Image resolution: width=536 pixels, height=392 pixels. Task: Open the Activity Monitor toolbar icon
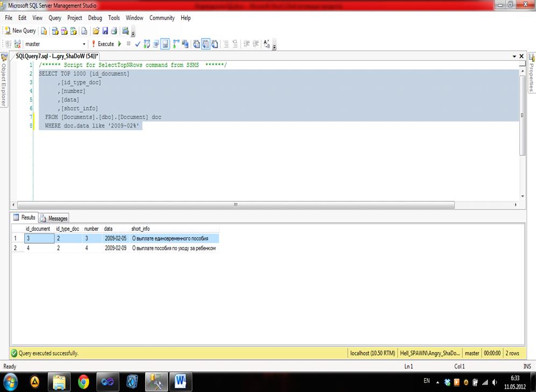[x=125, y=31]
